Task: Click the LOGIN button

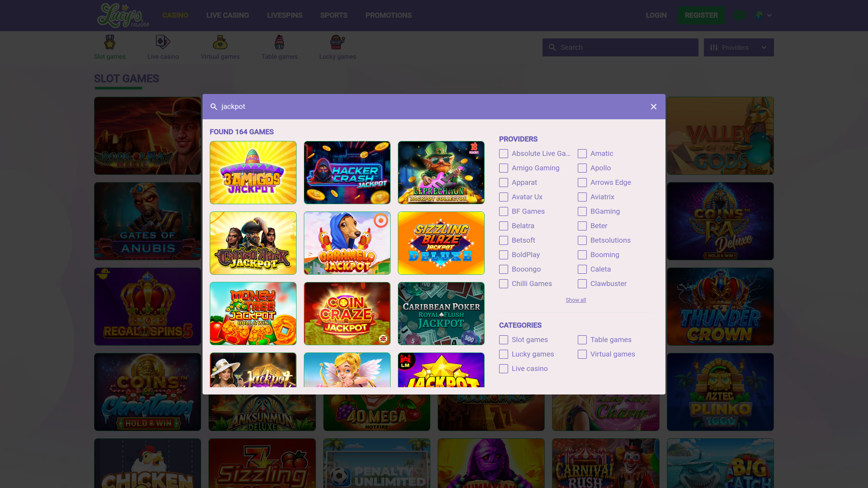Action: (x=656, y=15)
